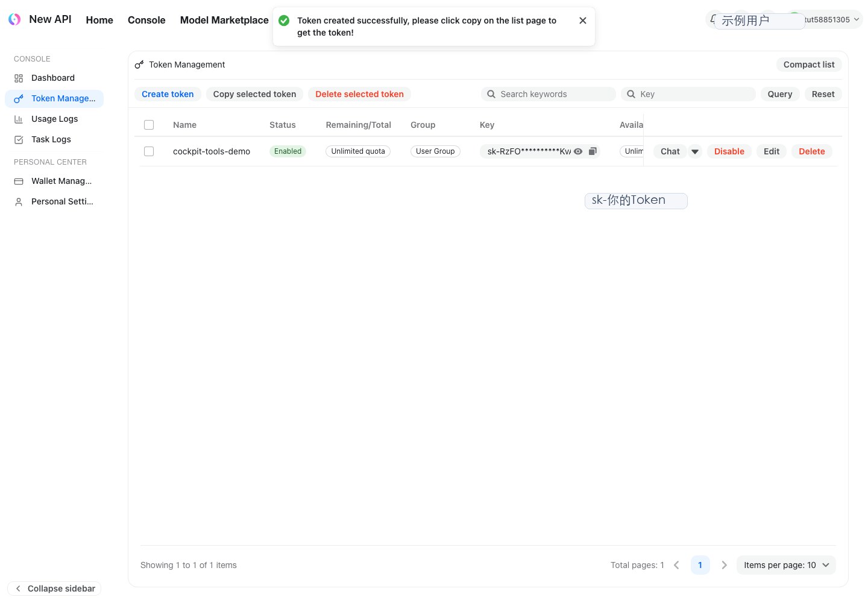Click the 'Total pages: 1' text
Screen dimensions: 868x603
(637, 565)
